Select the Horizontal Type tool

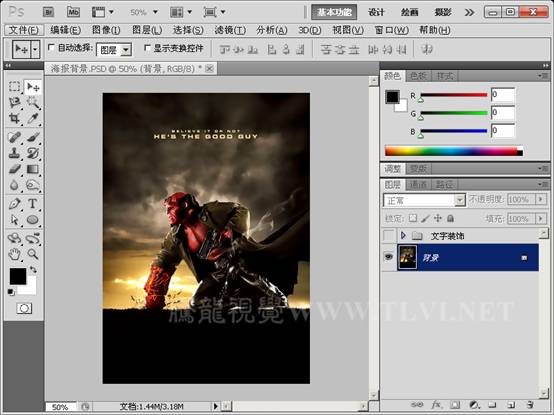point(33,204)
